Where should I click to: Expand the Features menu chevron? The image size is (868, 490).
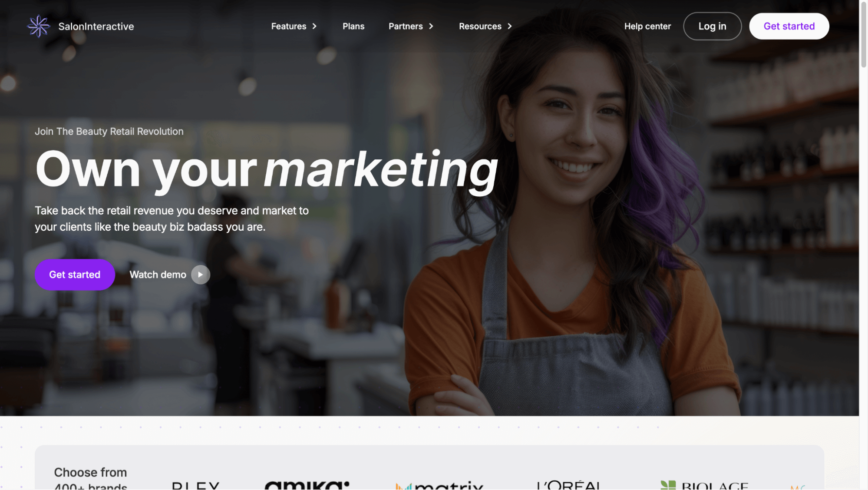(x=314, y=26)
